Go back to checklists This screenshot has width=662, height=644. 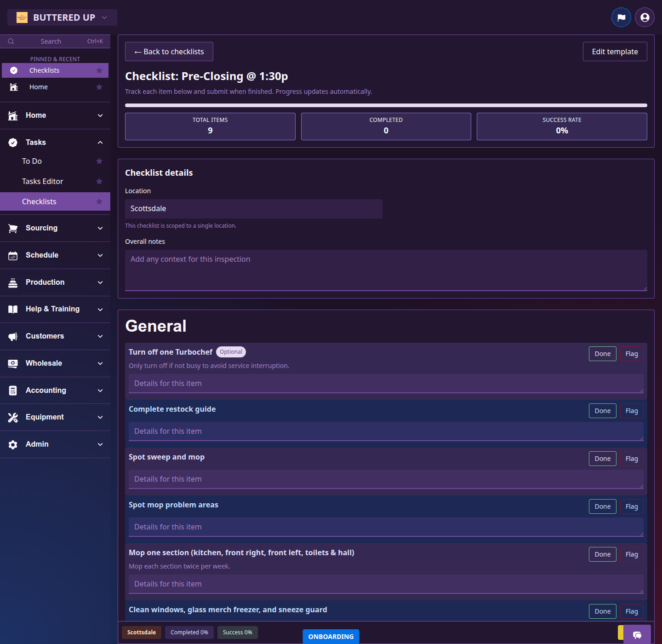point(169,52)
